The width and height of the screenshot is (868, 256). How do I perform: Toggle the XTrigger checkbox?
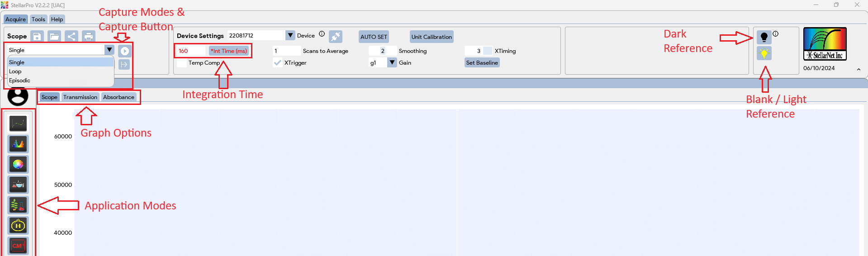tap(278, 63)
